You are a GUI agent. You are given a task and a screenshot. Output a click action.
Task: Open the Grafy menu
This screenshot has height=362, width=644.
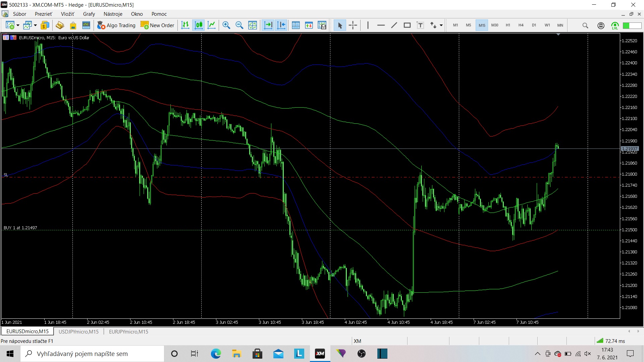[x=89, y=14]
